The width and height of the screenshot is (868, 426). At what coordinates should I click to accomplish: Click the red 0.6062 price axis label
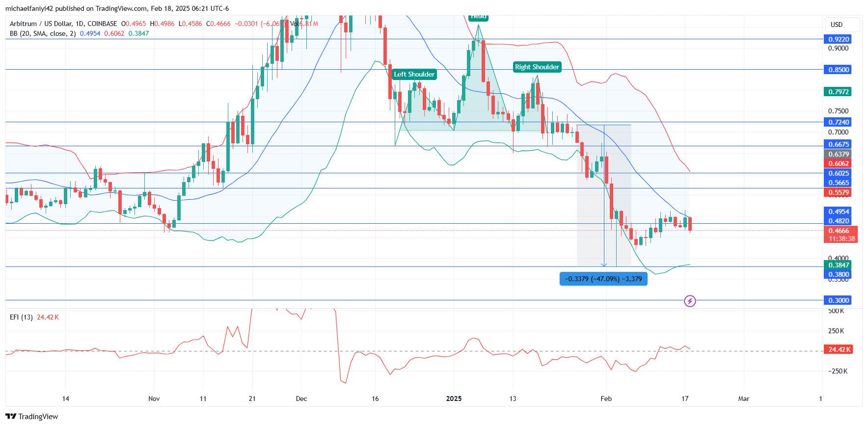(838, 163)
